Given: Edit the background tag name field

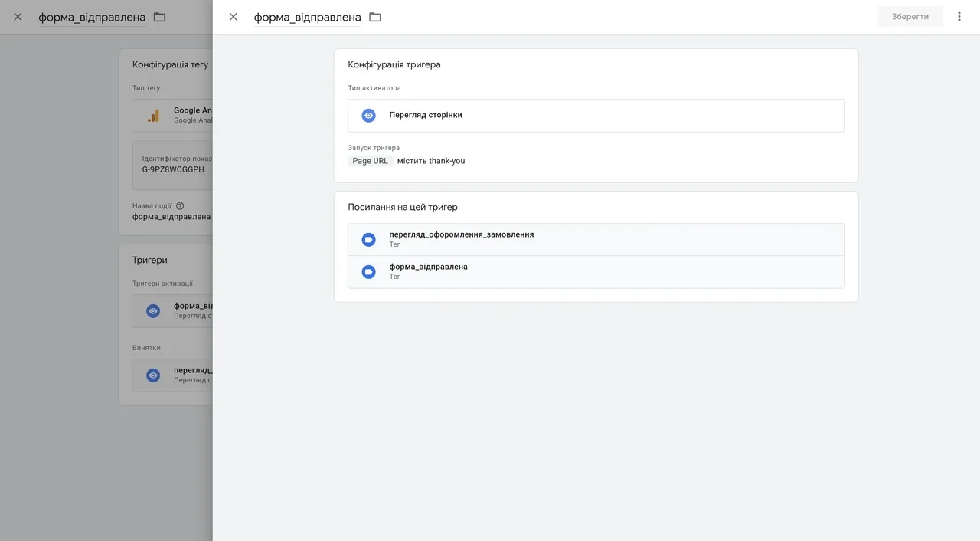Looking at the screenshot, I should click(x=92, y=17).
